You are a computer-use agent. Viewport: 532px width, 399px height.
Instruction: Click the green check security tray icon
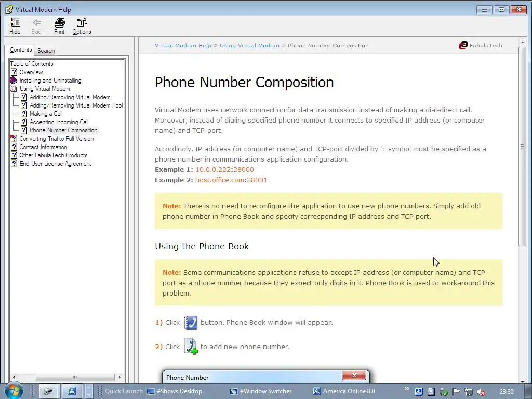[x=444, y=392]
